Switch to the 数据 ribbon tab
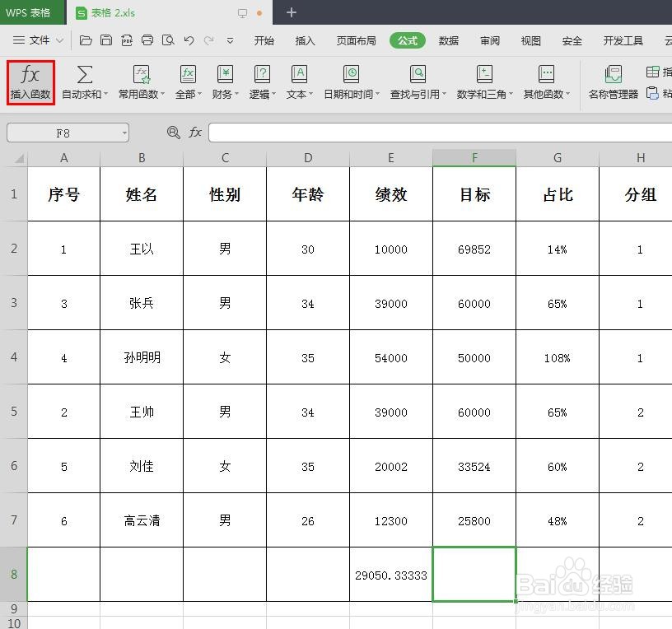The height and width of the screenshot is (629, 672). coord(449,40)
